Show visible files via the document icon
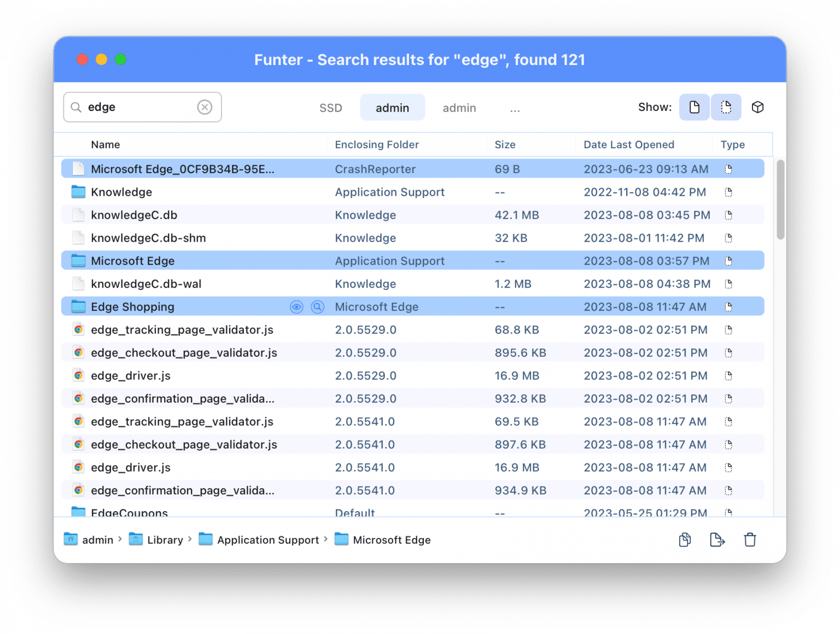This screenshot has height=634, width=840. click(694, 107)
